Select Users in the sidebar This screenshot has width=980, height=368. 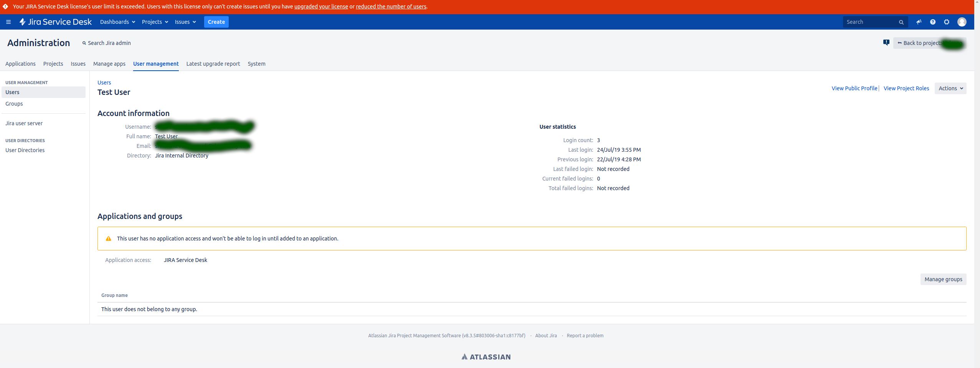coord(44,92)
